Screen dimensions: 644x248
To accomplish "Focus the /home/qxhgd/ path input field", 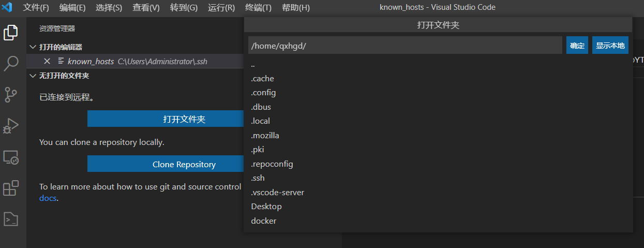I will [x=405, y=45].
